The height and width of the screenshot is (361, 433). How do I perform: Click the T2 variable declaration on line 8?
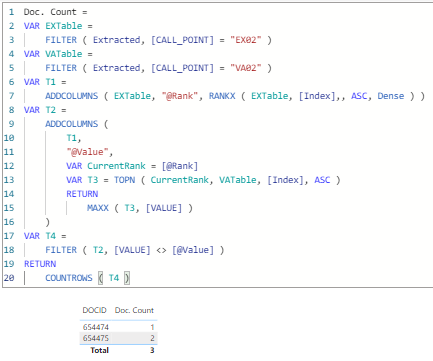click(50, 110)
